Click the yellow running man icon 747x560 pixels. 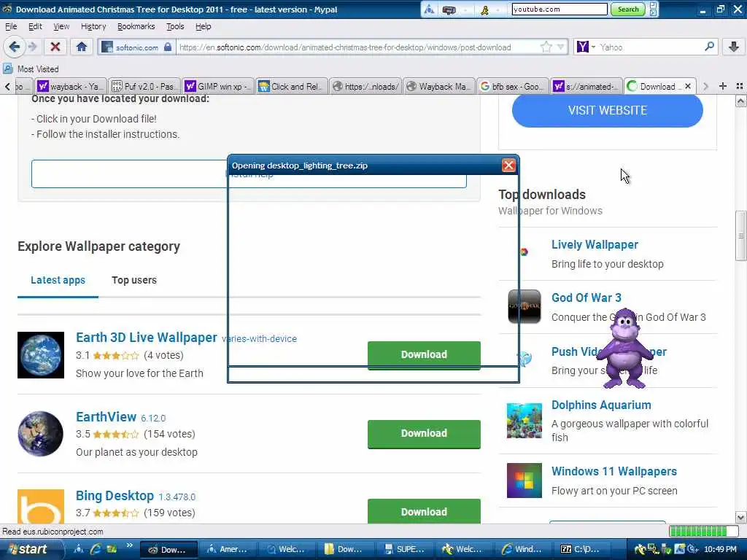pos(484,9)
